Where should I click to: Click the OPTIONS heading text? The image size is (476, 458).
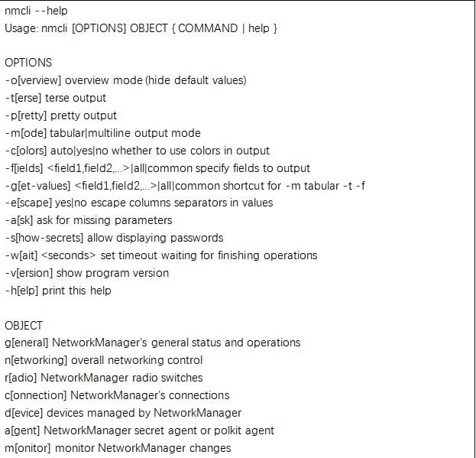coord(28,63)
